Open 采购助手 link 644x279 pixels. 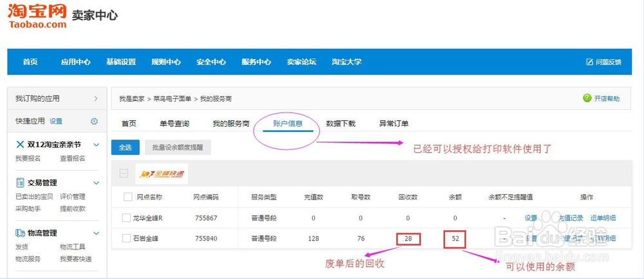pos(28,208)
